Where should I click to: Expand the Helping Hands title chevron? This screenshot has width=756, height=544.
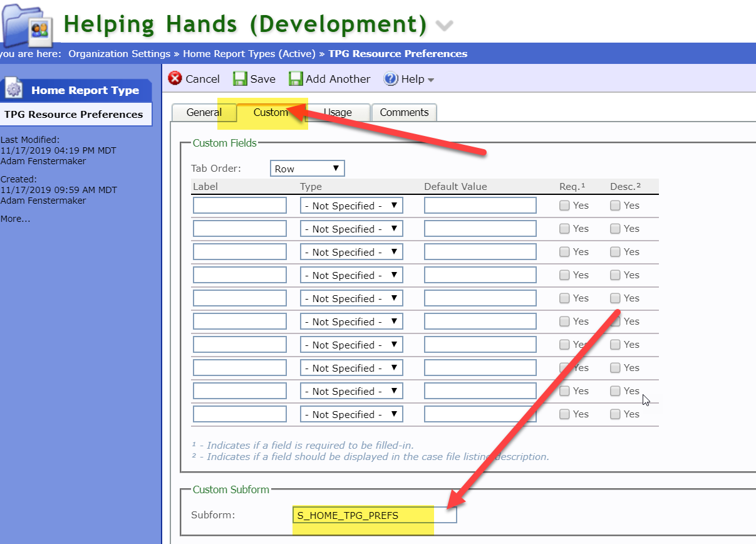tap(444, 26)
